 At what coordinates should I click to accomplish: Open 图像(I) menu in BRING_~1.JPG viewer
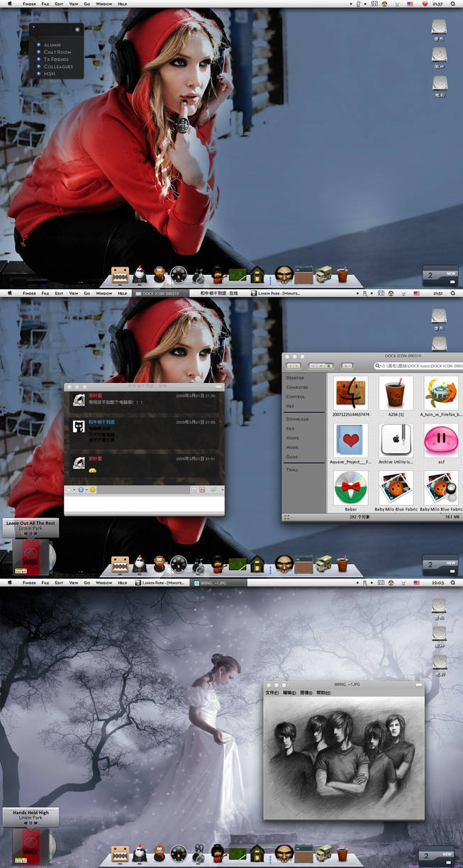pyautogui.click(x=306, y=693)
